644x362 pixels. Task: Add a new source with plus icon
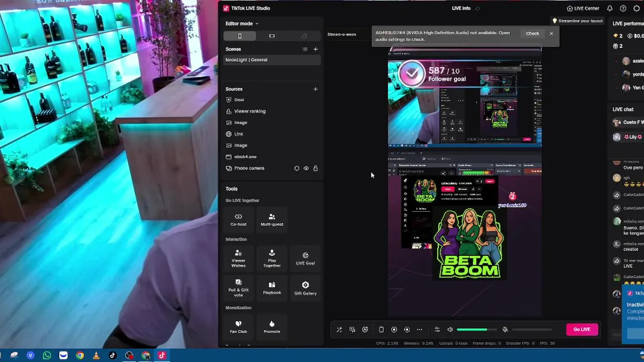pos(315,89)
